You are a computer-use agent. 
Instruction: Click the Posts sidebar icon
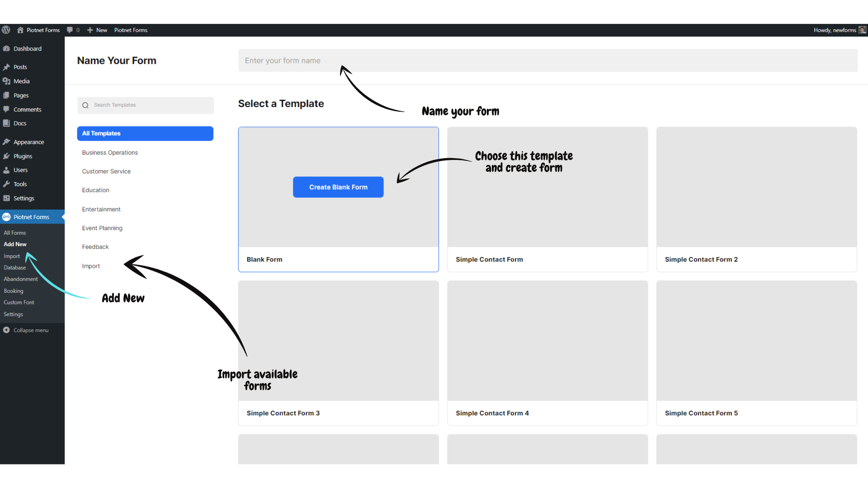coord(7,67)
